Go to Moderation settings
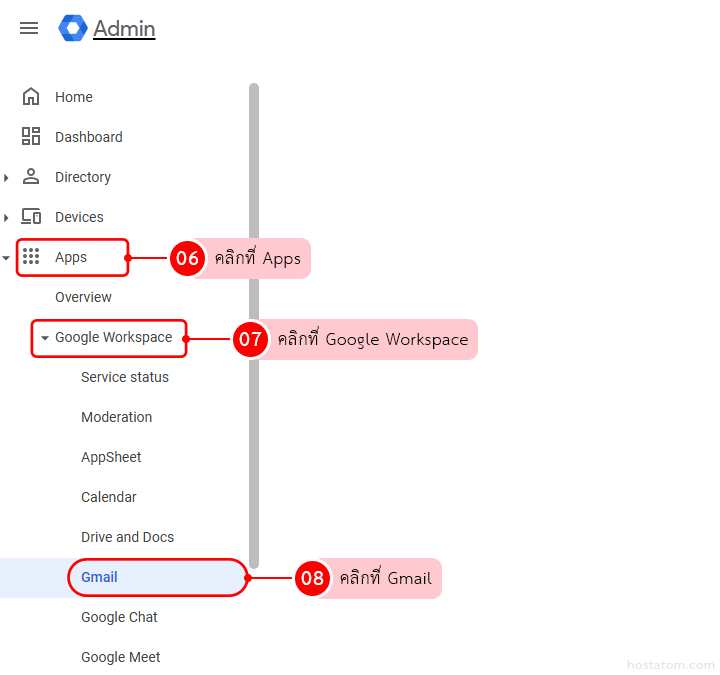 116,417
